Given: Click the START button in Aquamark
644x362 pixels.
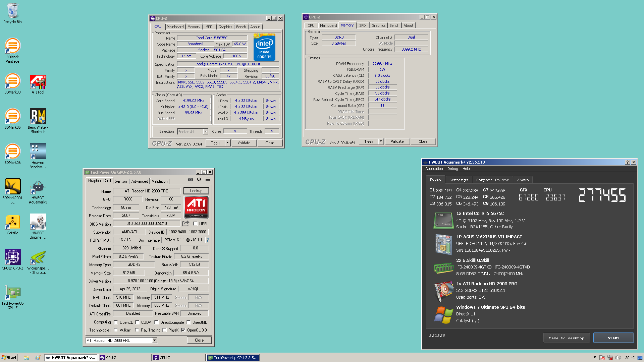Looking at the screenshot, I should pyautogui.click(x=613, y=338).
